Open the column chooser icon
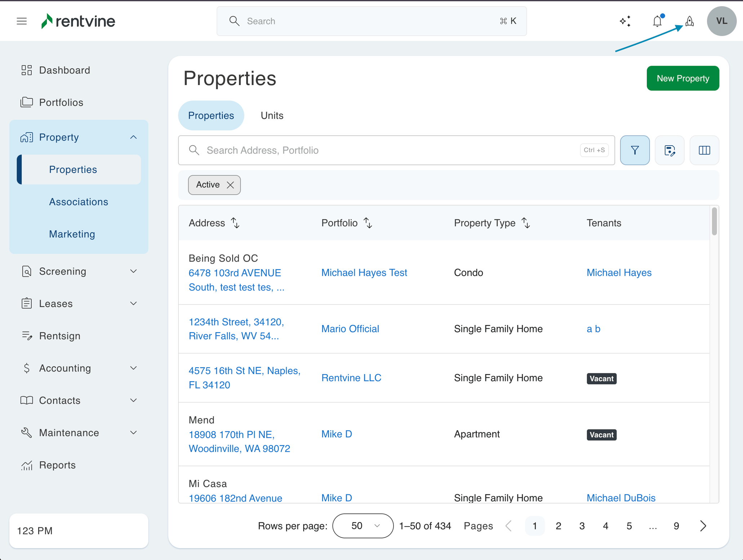The image size is (743, 560). tap(704, 150)
